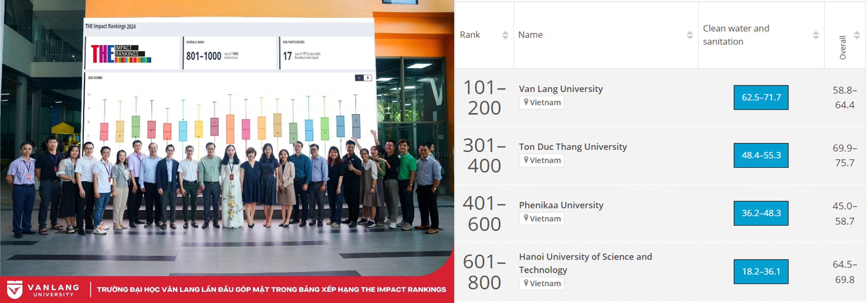Click the THE Impact Rankings logo
Screen dimensions: 868x303
coord(121,54)
